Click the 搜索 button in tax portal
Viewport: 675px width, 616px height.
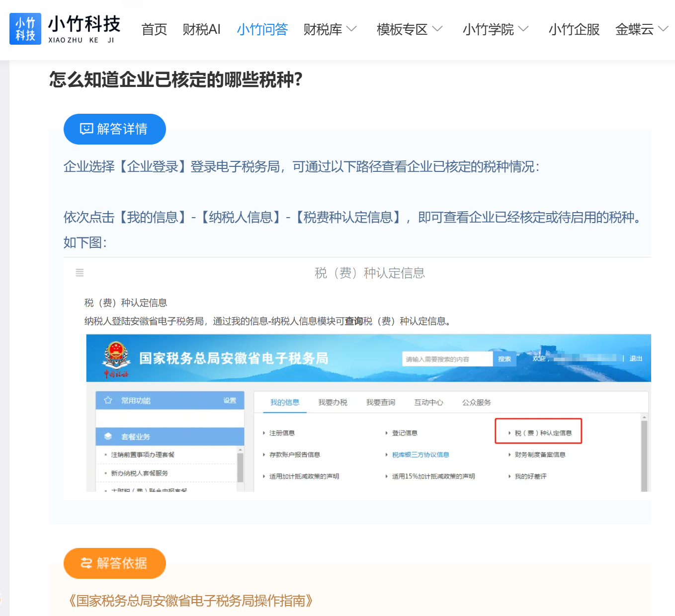[504, 359]
